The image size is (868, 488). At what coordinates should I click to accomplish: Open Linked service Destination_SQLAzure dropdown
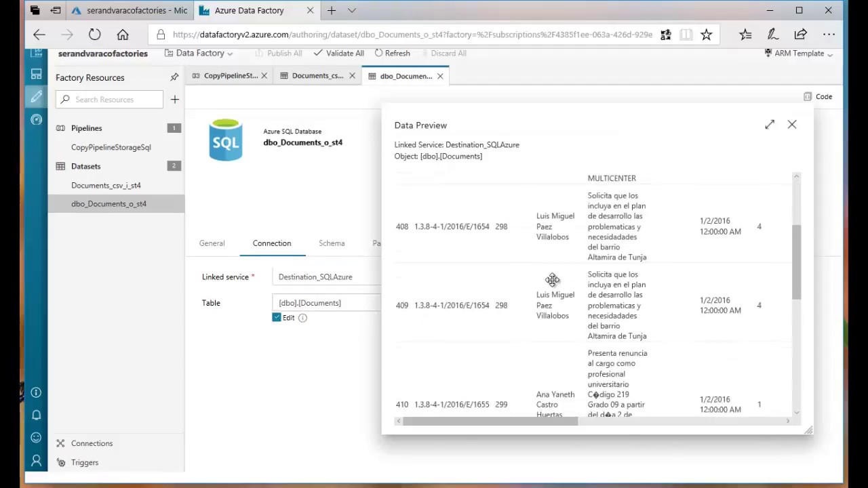pyautogui.click(x=326, y=277)
